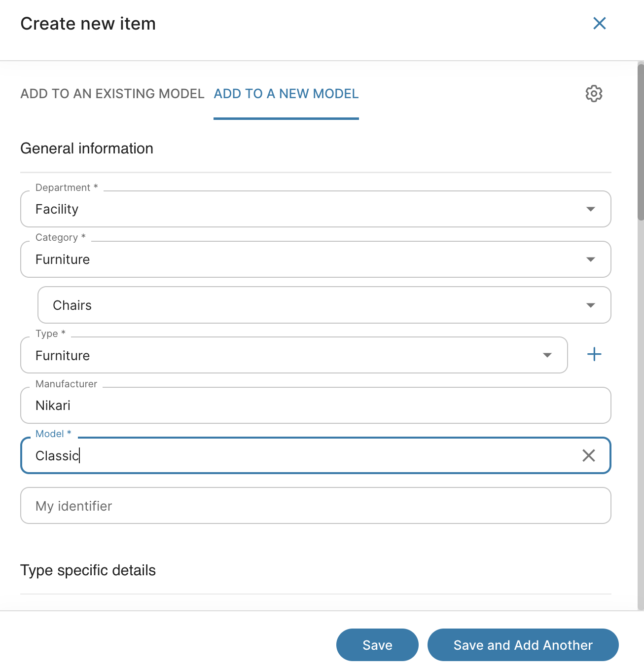The image size is (644, 669).
Task: Select the Department field showing Facility
Action: (x=296, y=209)
